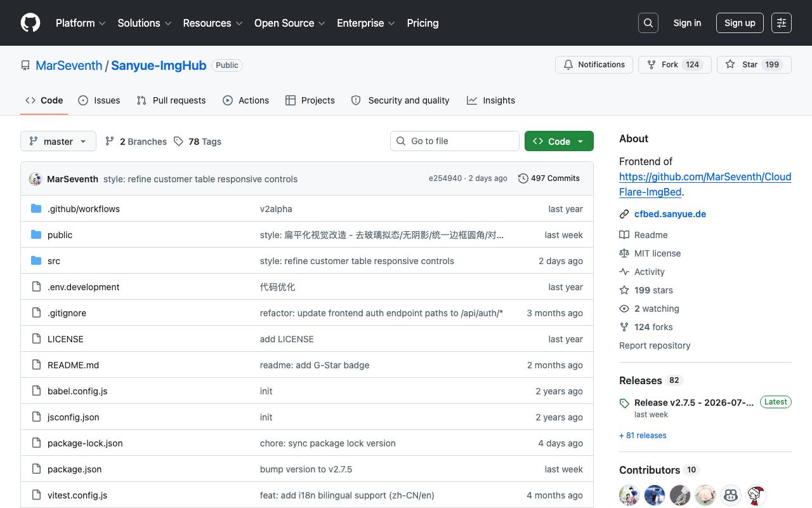The width and height of the screenshot is (812, 508).
Task: Click the tag icon beside 78 Tags
Action: pyautogui.click(x=179, y=141)
